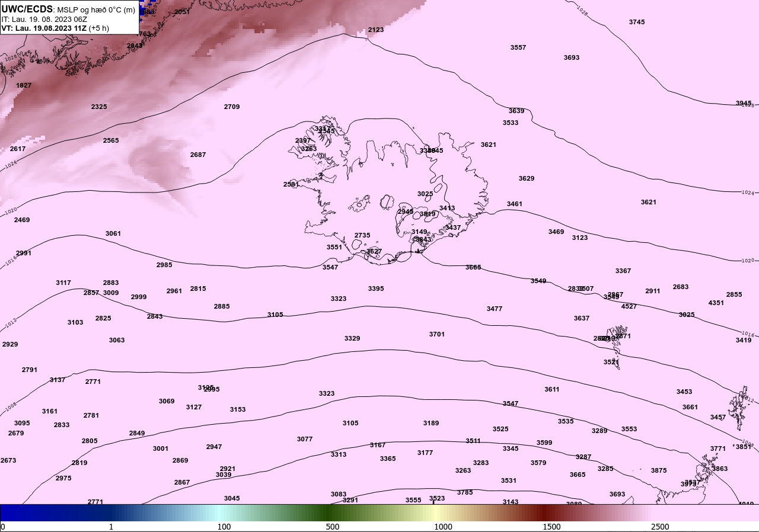The width and height of the screenshot is (759, 532).
Task: Click the map value 2469
Action: pos(22,220)
